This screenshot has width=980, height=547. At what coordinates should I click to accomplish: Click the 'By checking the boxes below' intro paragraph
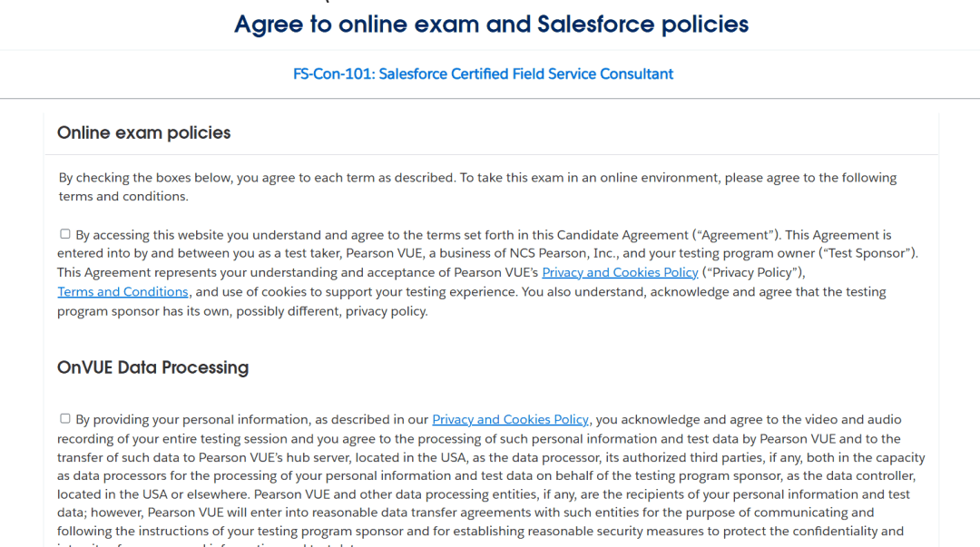477,187
